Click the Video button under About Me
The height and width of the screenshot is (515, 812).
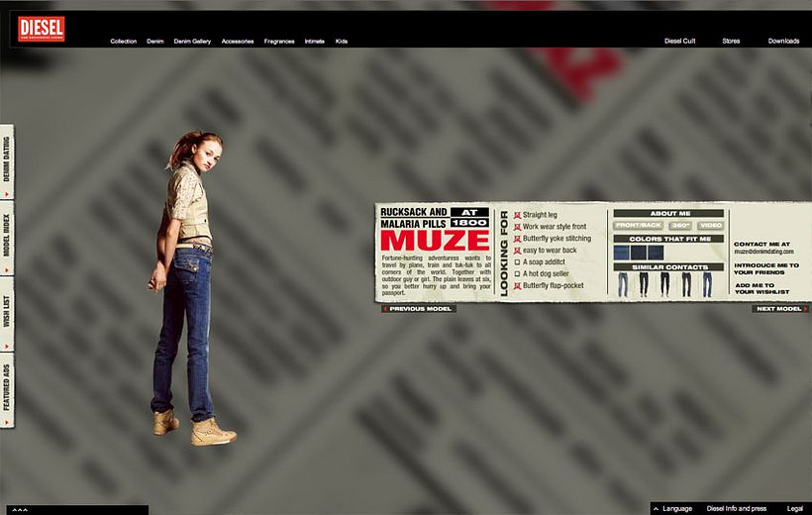click(x=711, y=226)
